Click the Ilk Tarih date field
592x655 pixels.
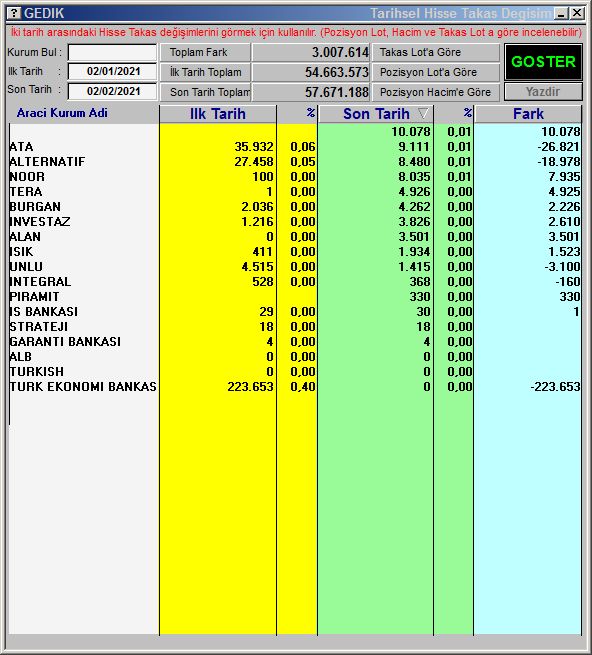pos(112,71)
